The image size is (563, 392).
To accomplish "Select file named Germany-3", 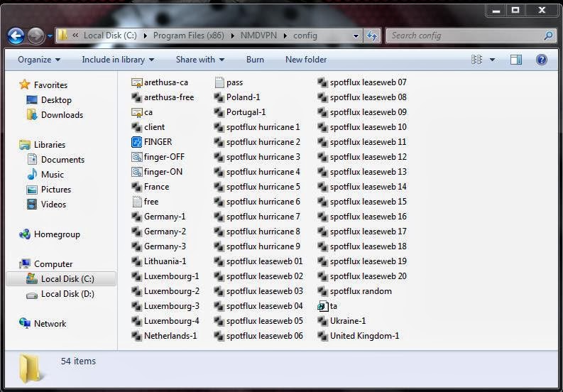I will 165,246.
